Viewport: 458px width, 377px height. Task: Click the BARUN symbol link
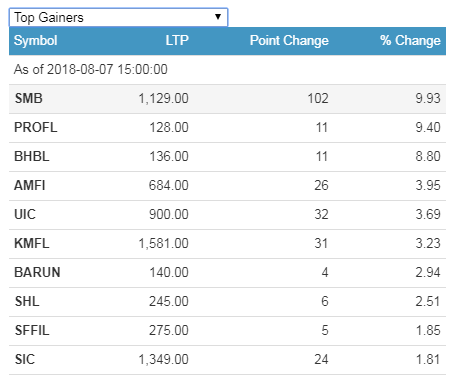(x=37, y=272)
